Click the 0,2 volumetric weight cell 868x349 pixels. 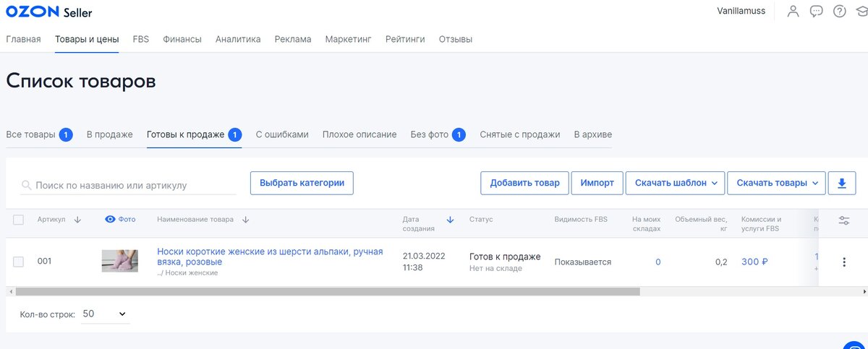point(721,262)
